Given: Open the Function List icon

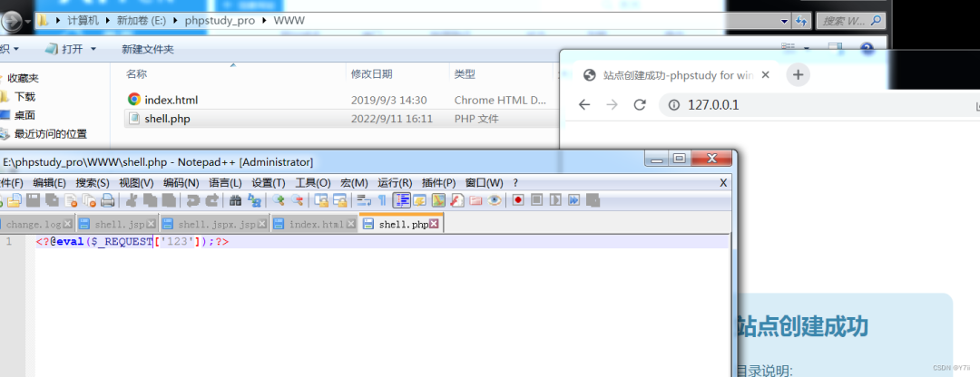Looking at the screenshot, I should pyautogui.click(x=456, y=200).
